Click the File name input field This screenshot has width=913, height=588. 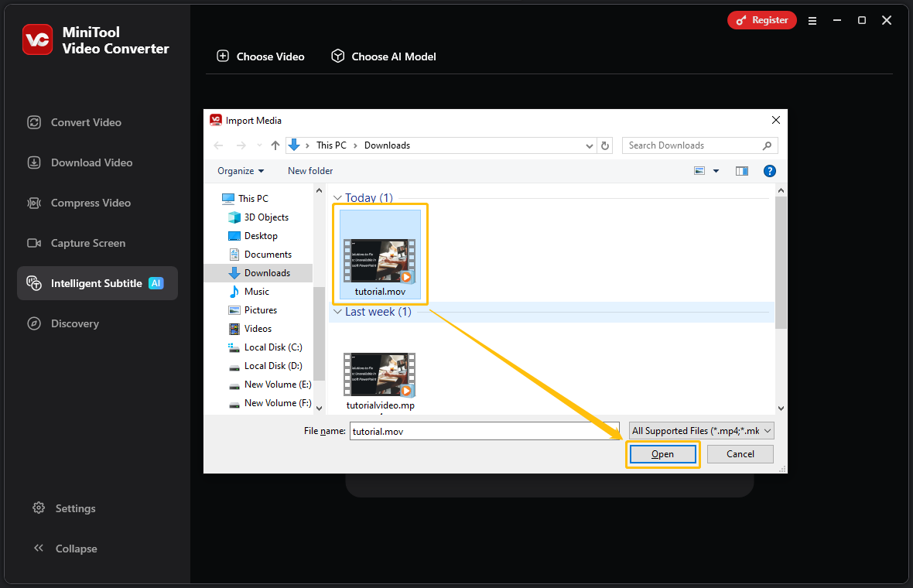tap(484, 430)
